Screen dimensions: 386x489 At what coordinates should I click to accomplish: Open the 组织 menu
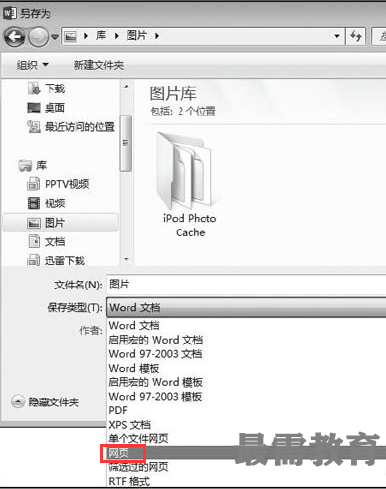coord(33,65)
